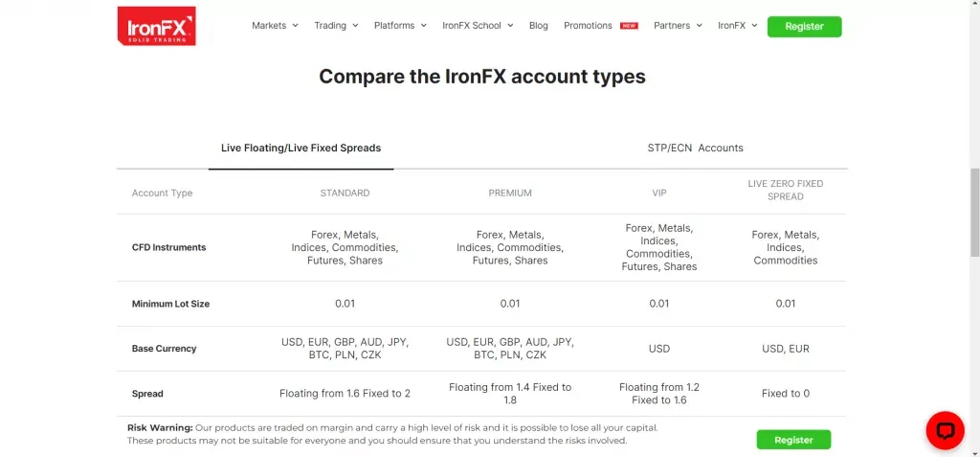
Task: Click the PREMIUM column header
Action: pos(510,193)
